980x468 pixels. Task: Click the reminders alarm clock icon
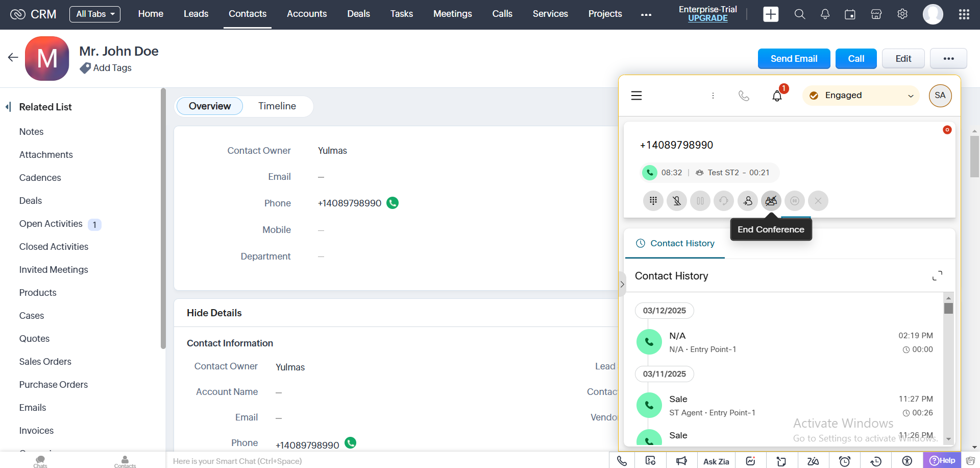845,461
